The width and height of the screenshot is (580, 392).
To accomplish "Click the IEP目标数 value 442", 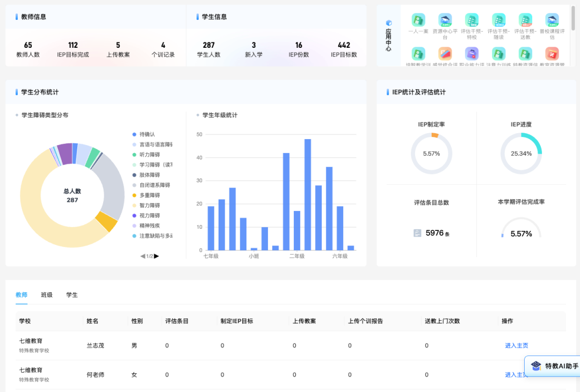I will click(344, 45).
